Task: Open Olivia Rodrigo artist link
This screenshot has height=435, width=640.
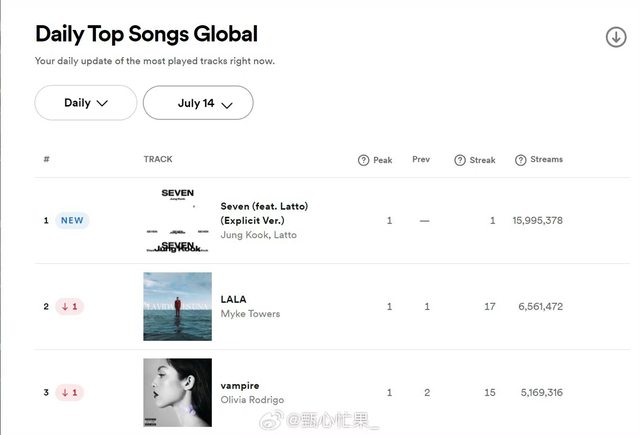Action: [252, 400]
